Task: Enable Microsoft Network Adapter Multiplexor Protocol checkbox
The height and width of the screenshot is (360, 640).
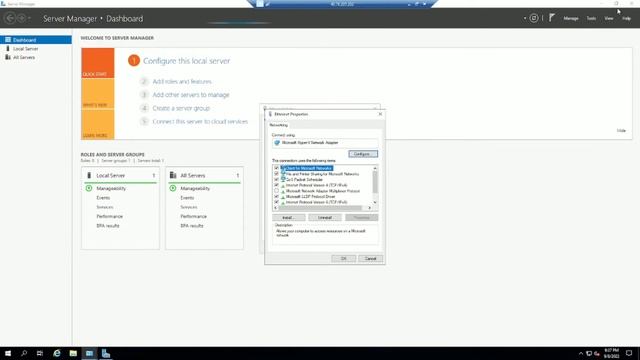Action: click(276, 191)
